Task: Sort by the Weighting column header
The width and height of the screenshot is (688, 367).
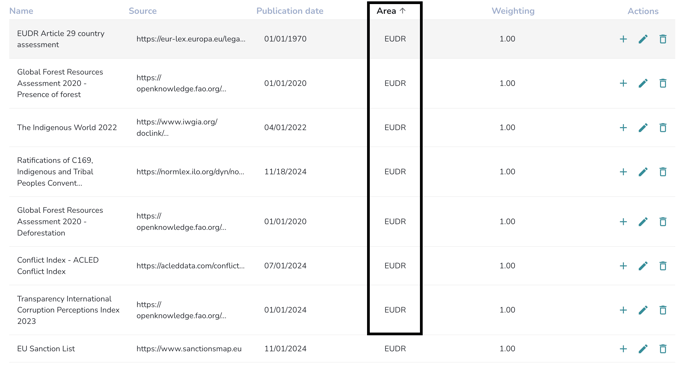Action: coord(513,11)
